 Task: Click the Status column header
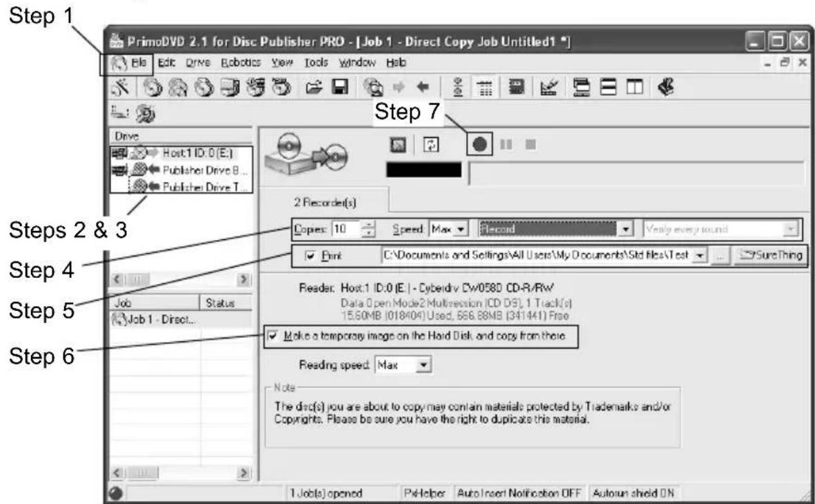coord(226,303)
